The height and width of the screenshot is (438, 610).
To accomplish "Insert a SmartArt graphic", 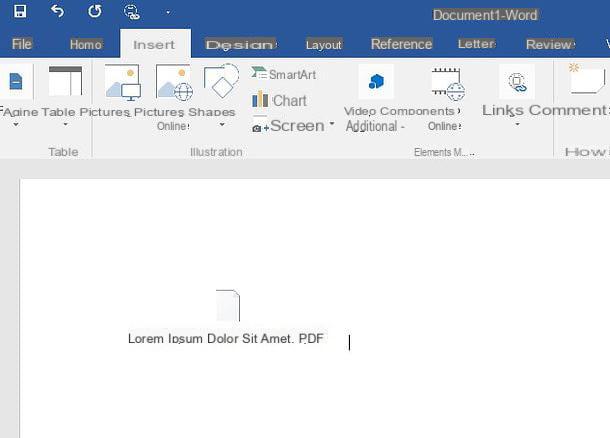I will pos(284,74).
